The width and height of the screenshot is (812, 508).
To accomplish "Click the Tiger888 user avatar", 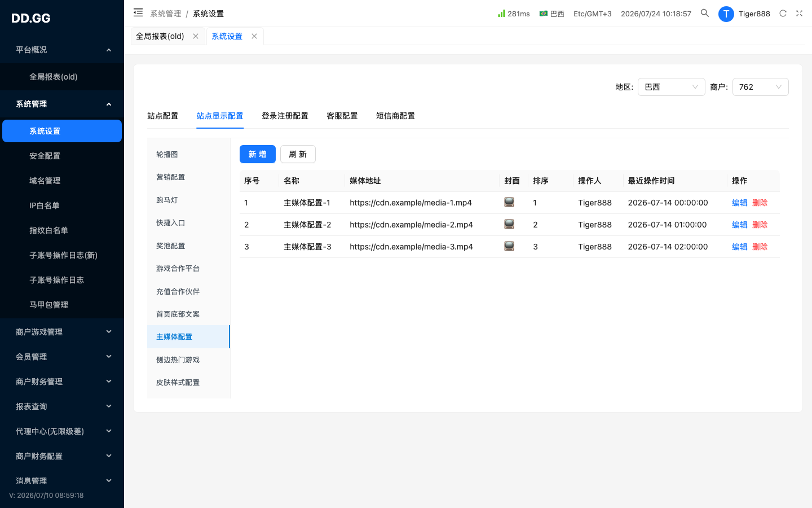I will (x=726, y=14).
